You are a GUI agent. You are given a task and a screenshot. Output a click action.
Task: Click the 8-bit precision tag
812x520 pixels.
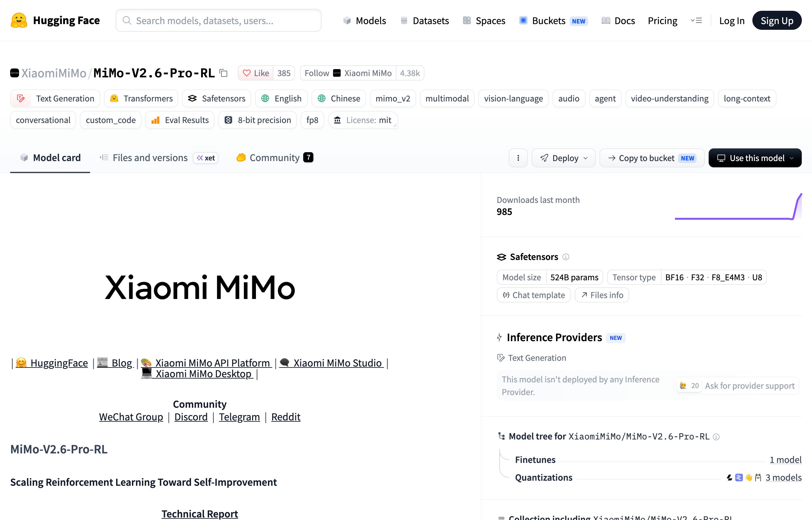pos(258,120)
